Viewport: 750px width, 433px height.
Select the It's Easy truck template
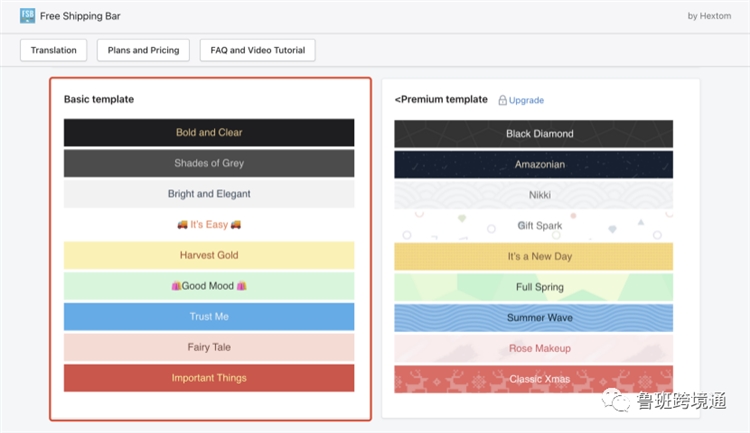point(209,225)
